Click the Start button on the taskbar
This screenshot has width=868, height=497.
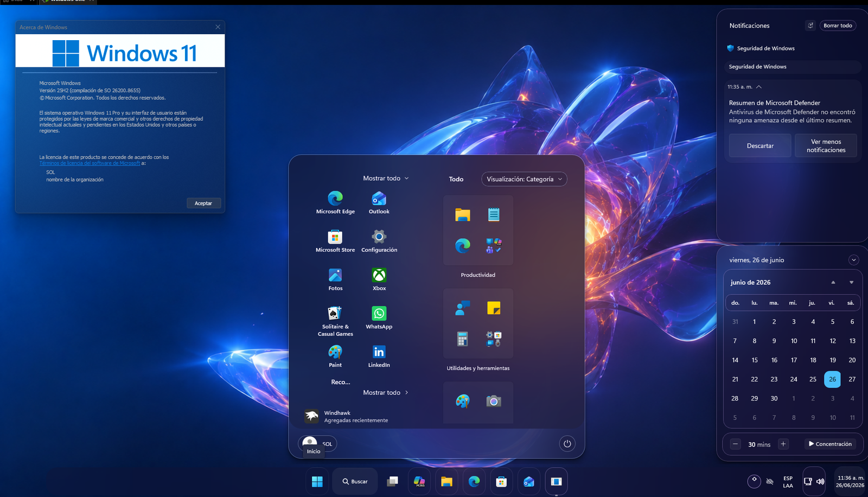pyautogui.click(x=317, y=481)
